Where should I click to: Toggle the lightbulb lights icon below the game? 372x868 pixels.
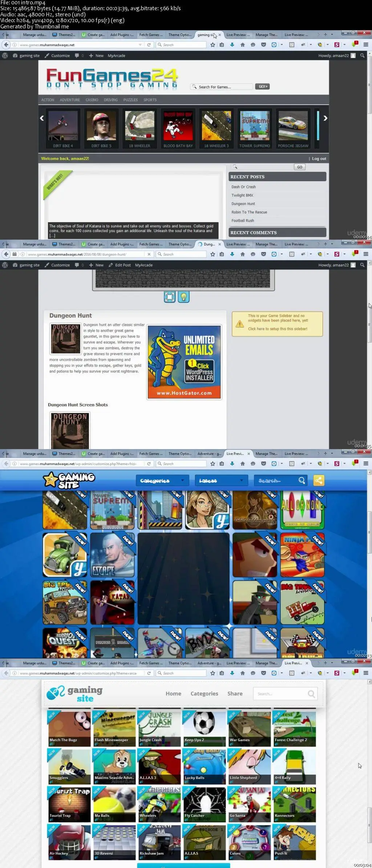(x=183, y=297)
